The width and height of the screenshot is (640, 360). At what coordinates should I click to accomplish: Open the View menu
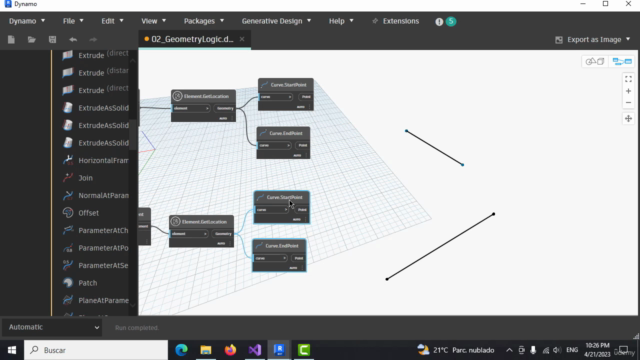point(153,21)
